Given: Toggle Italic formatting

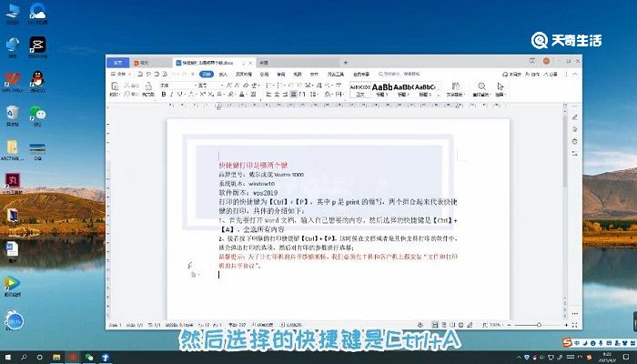Looking at the screenshot, I should pyautogui.click(x=171, y=95).
